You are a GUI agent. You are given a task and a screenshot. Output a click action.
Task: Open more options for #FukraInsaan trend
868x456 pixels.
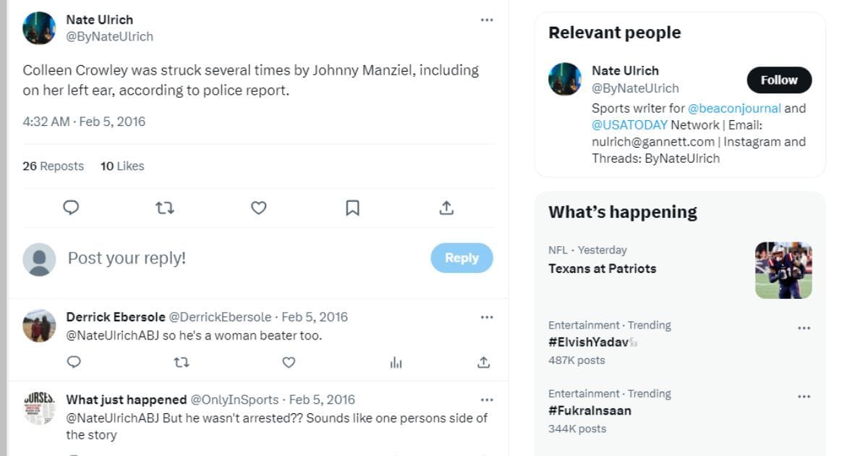(x=804, y=397)
